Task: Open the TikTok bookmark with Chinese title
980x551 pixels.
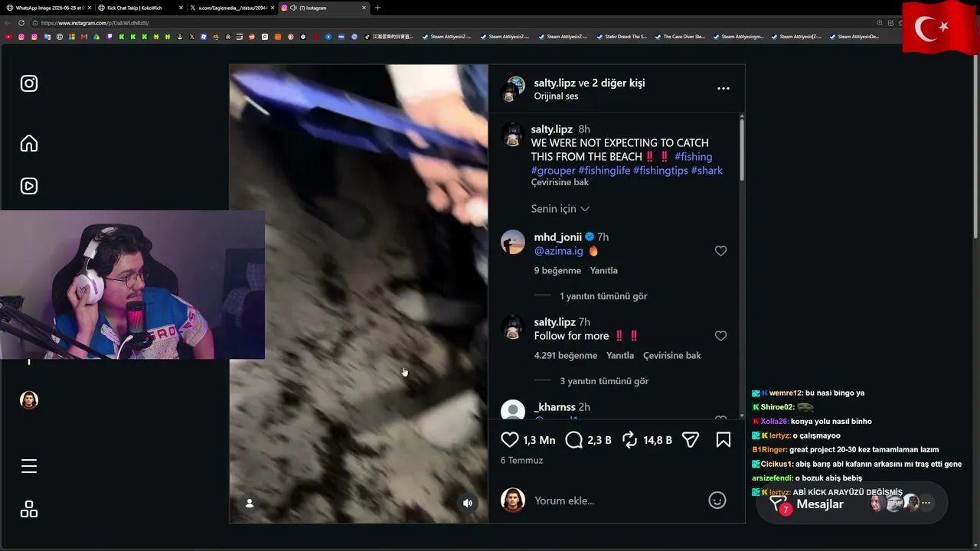Action: 389,37
